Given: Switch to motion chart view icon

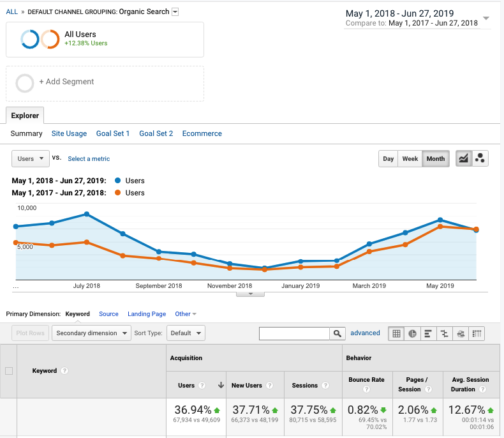Looking at the screenshot, I should [x=480, y=158].
